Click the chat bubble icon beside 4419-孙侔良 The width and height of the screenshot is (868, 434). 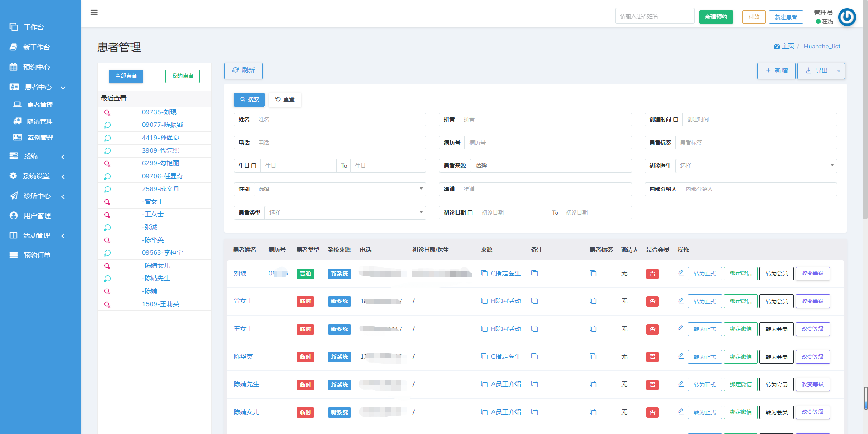(x=108, y=138)
